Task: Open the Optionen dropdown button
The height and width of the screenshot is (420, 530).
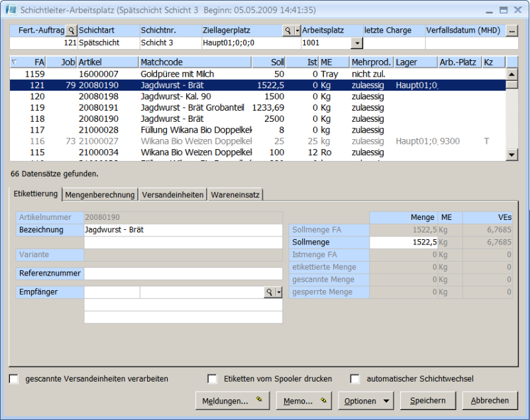Action: pos(365,401)
